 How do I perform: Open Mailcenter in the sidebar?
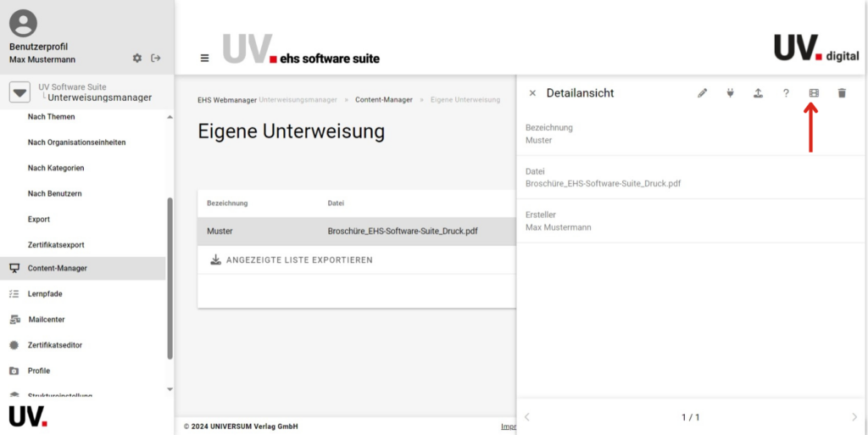tap(46, 320)
